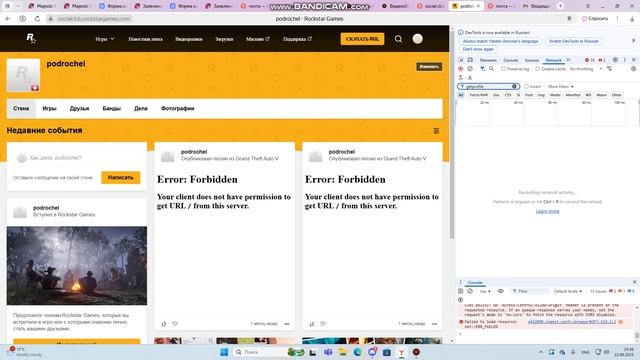This screenshot has height=360, width=640.
Task: Open network search magnifier in DevTools
Action: click(491, 69)
